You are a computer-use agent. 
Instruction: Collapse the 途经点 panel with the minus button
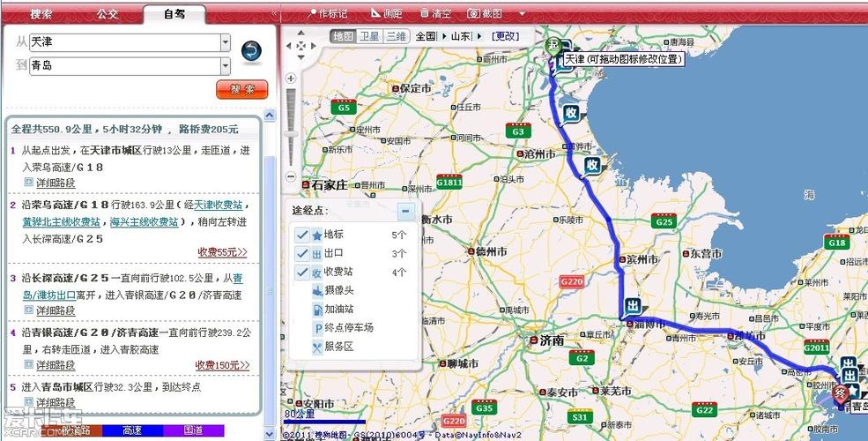click(405, 211)
